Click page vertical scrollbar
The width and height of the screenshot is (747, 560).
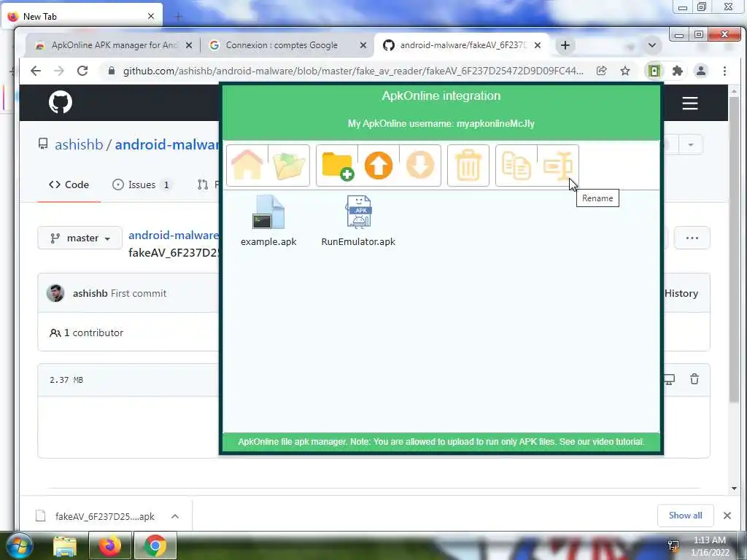pyautogui.click(x=734, y=250)
